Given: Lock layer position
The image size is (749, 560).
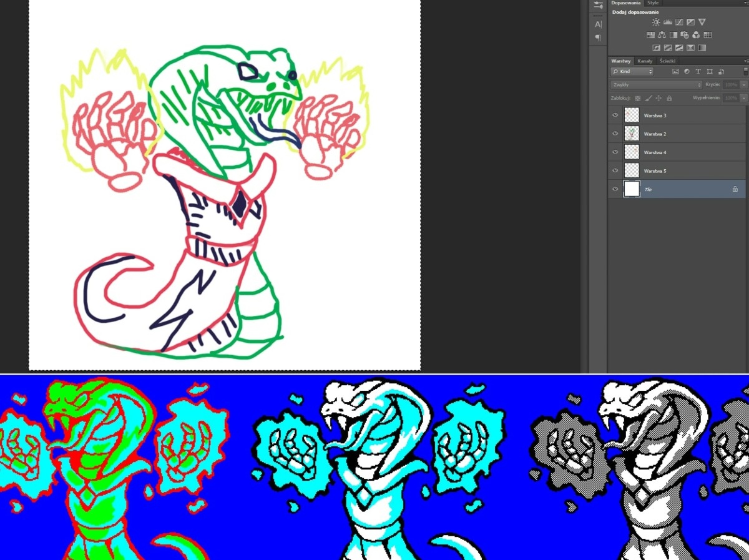Looking at the screenshot, I should (x=658, y=98).
